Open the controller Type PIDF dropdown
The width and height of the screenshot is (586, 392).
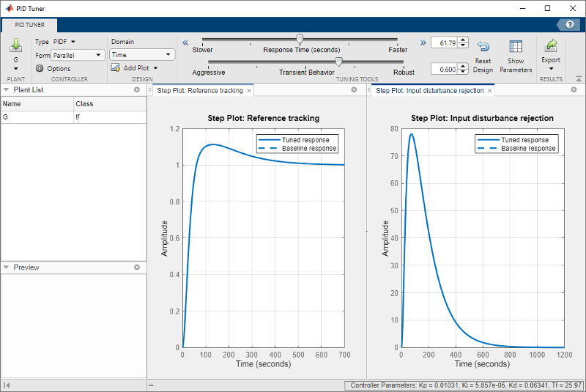tap(64, 42)
